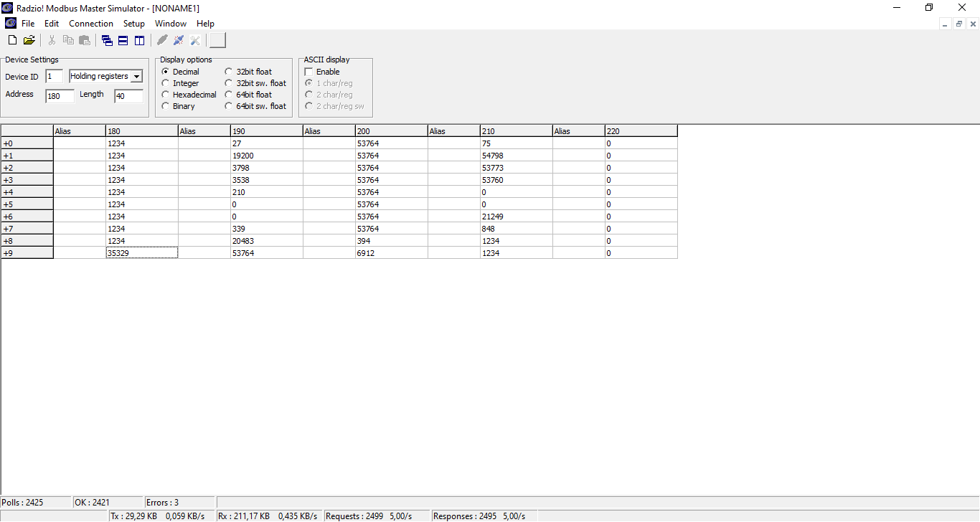Click the Device ID input field
980x522 pixels.
point(54,76)
